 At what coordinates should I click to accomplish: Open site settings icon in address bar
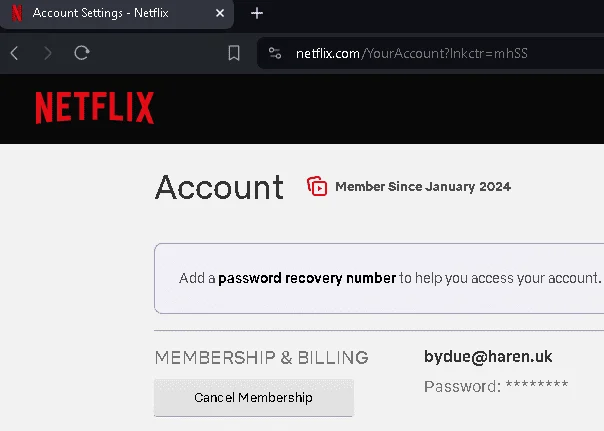point(275,53)
